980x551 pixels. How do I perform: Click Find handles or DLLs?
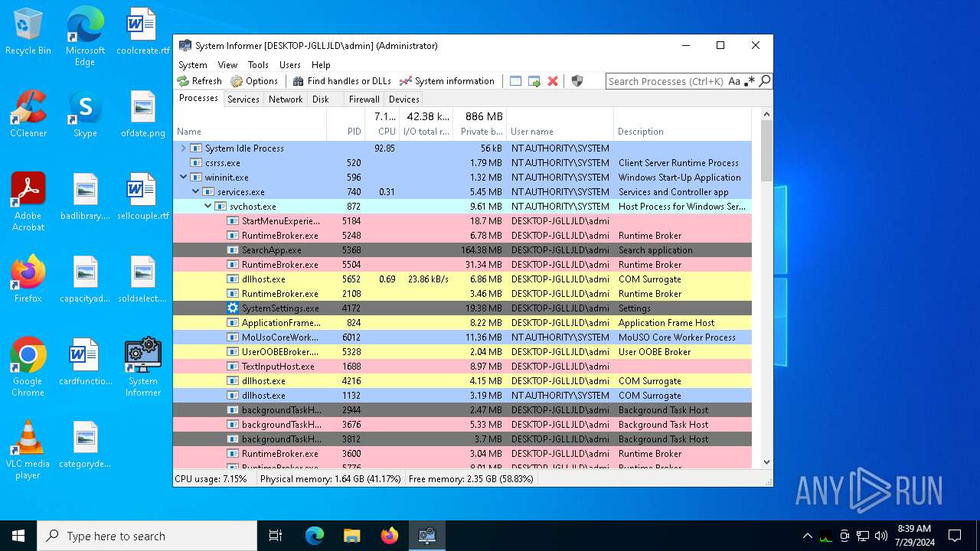341,81
